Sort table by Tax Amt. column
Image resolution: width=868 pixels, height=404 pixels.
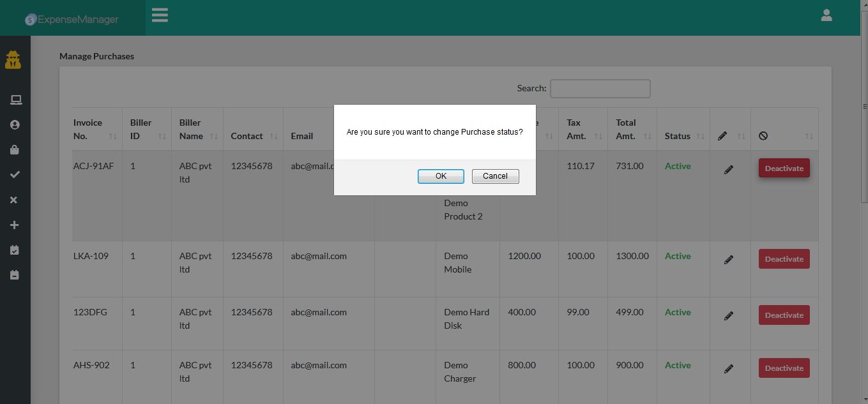pyautogui.click(x=584, y=129)
